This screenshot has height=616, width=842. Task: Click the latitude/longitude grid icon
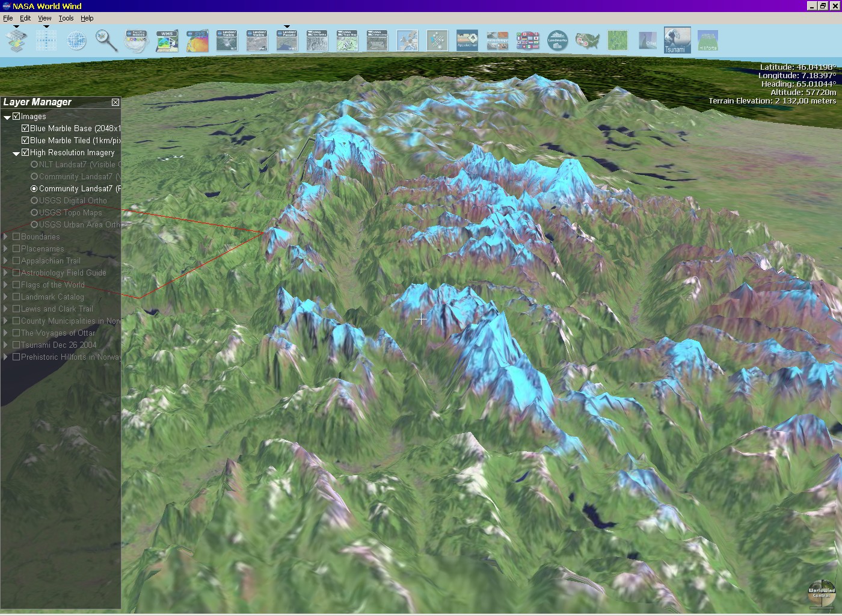pyautogui.click(x=46, y=41)
